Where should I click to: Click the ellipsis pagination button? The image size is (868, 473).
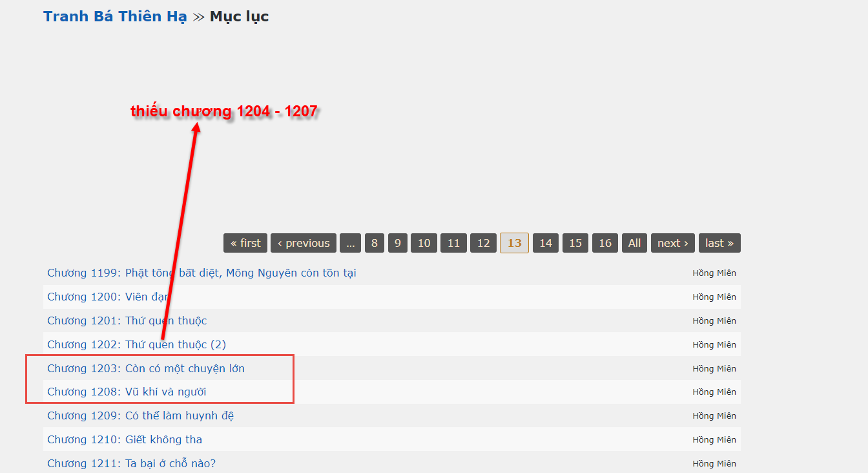(x=350, y=243)
